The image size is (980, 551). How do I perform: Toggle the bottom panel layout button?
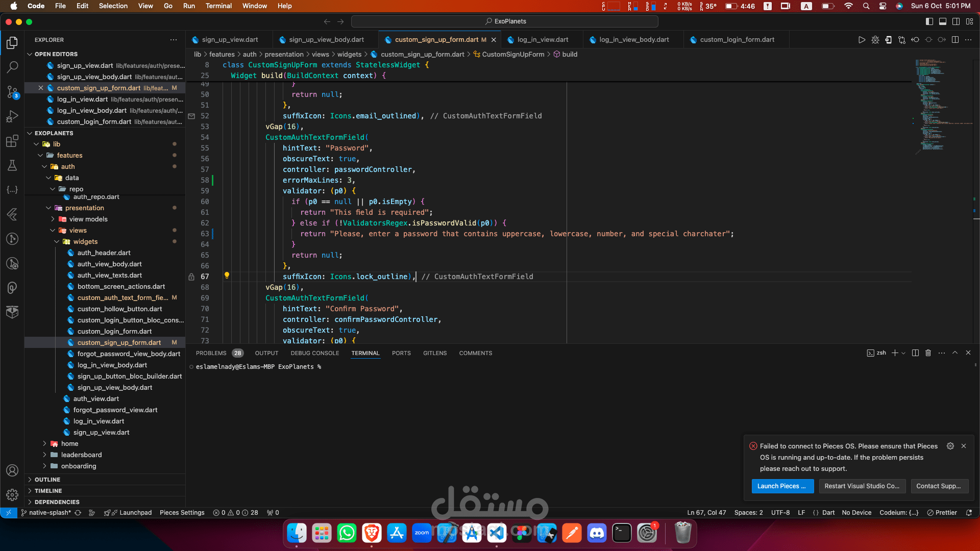pyautogui.click(x=943, y=21)
